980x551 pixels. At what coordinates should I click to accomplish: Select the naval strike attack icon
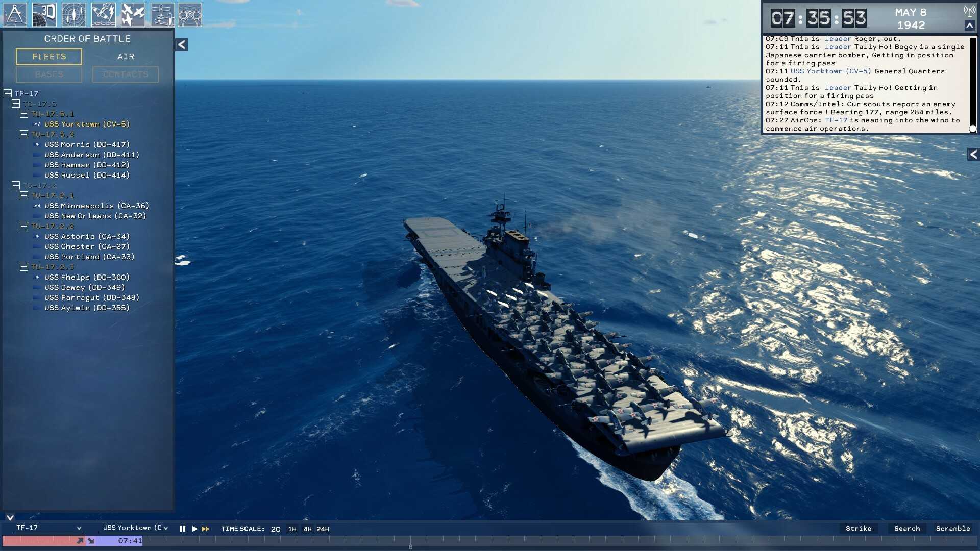point(104,14)
